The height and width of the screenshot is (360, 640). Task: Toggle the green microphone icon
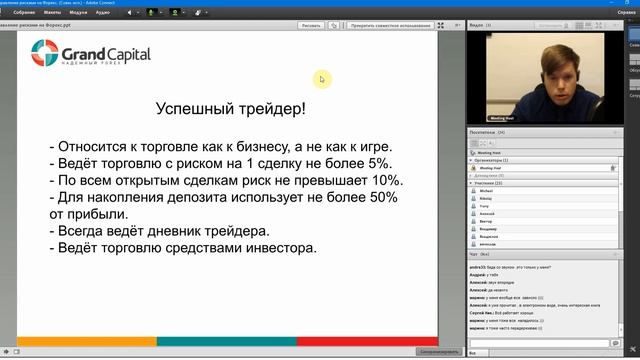151,13
